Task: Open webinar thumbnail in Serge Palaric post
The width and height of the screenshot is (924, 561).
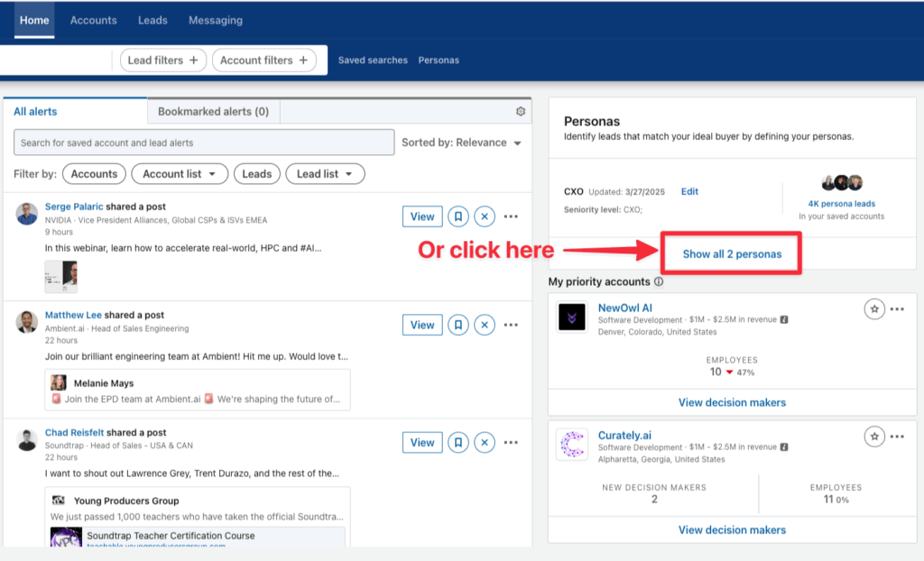Action: [x=61, y=276]
